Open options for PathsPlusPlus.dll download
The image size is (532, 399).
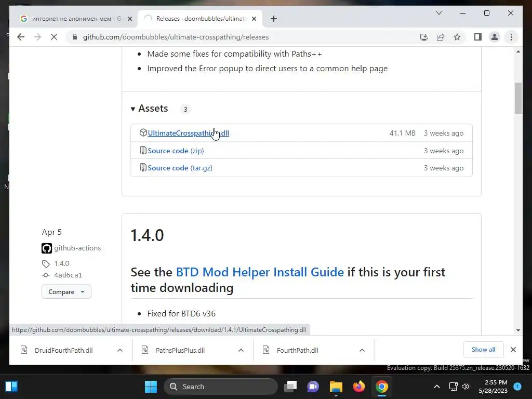[241, 350]
